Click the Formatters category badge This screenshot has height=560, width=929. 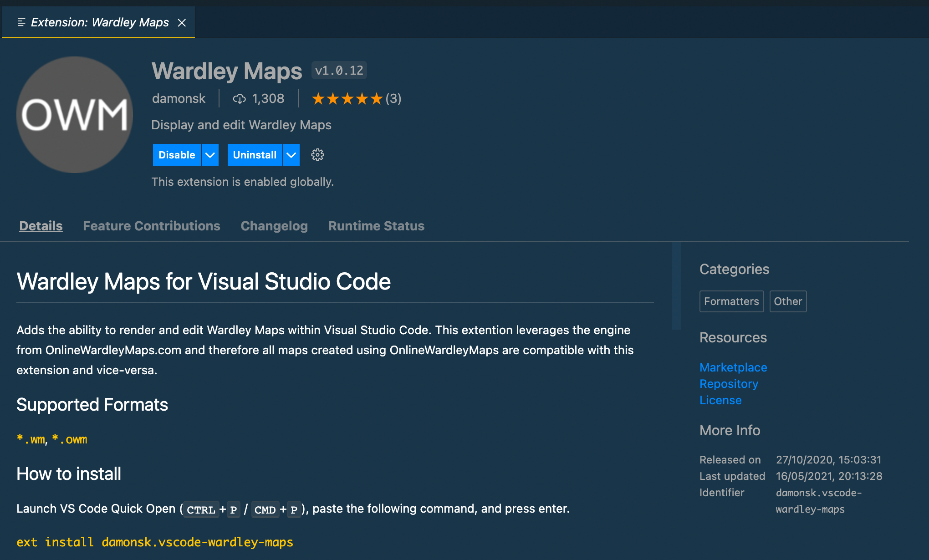click(x=731, y=301)
